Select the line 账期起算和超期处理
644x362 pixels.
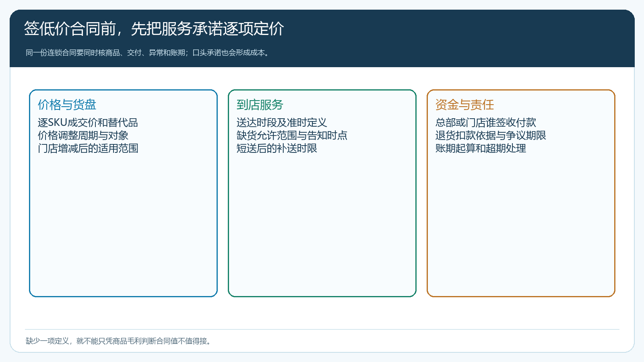coord(481,148)
